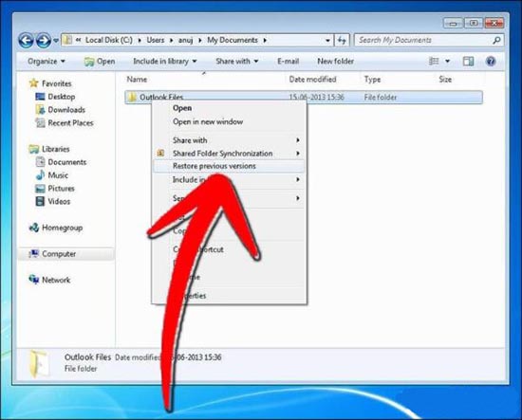Click the folder icon in address bar

coord(67,40)
